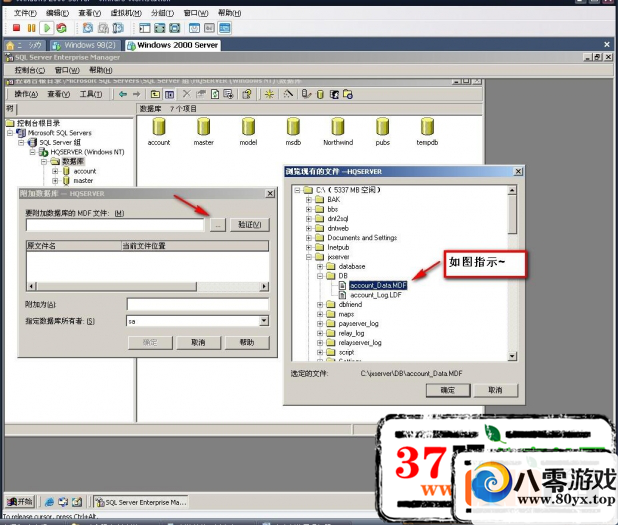618x525 pixels.
Task: Expand the dbfriend folder
Action: coord(320,305)
